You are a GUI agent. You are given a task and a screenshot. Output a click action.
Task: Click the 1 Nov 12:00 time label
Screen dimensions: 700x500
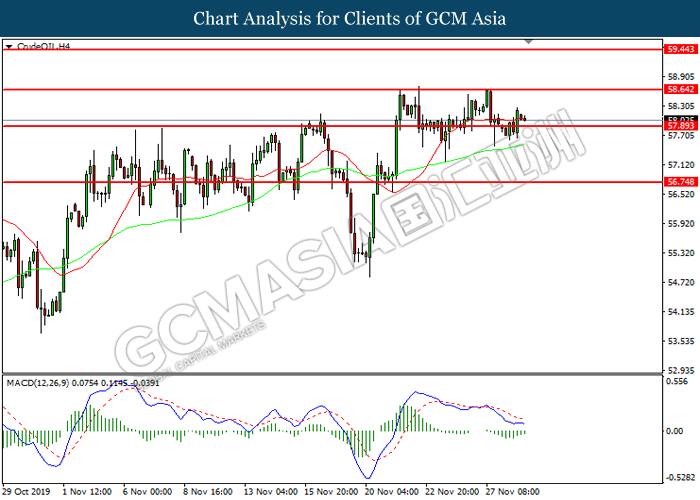click(87, 492)
